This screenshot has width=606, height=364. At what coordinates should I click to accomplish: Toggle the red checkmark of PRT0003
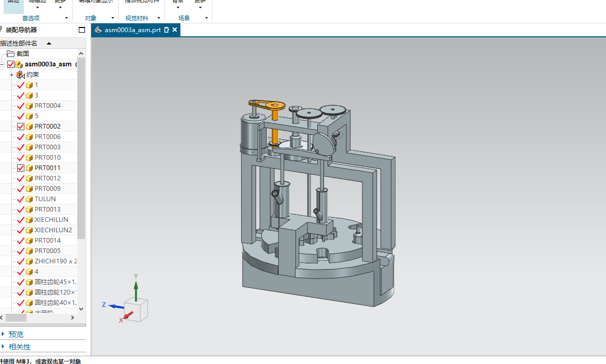[21, 147]
